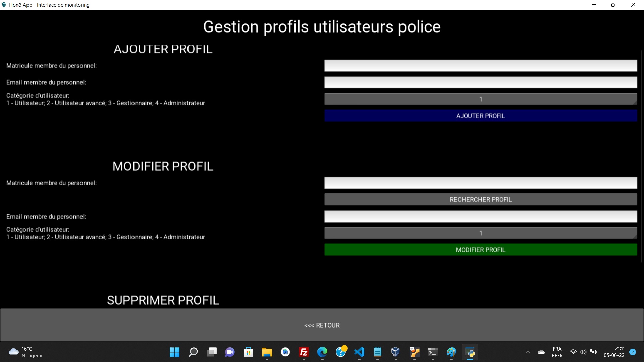Click the RECHERCHER PROFIL button
Screen dimensions: 644x362
[x=480, y=200]
